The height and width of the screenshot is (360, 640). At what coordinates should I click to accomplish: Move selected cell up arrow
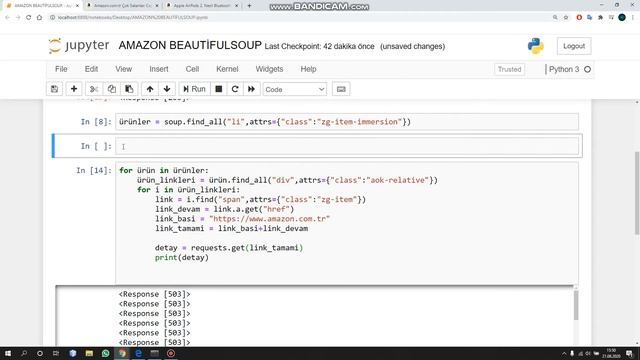point(150,89)
